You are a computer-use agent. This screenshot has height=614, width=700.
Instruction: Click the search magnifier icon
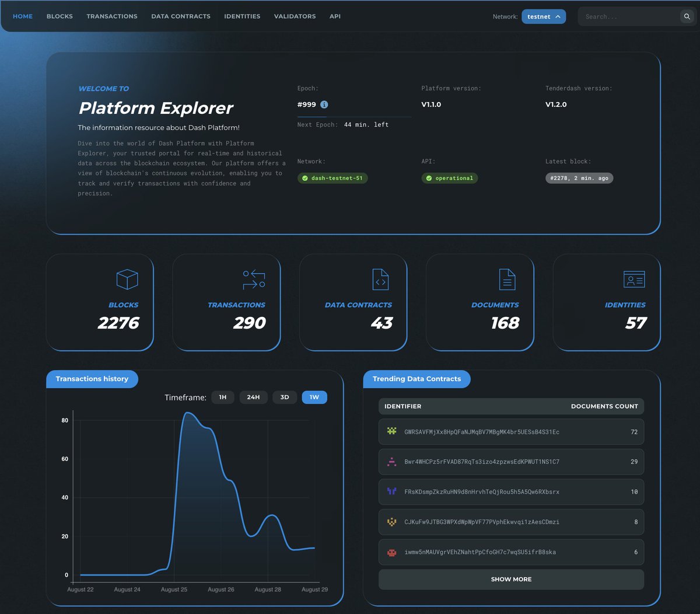[x=687, y=16]
